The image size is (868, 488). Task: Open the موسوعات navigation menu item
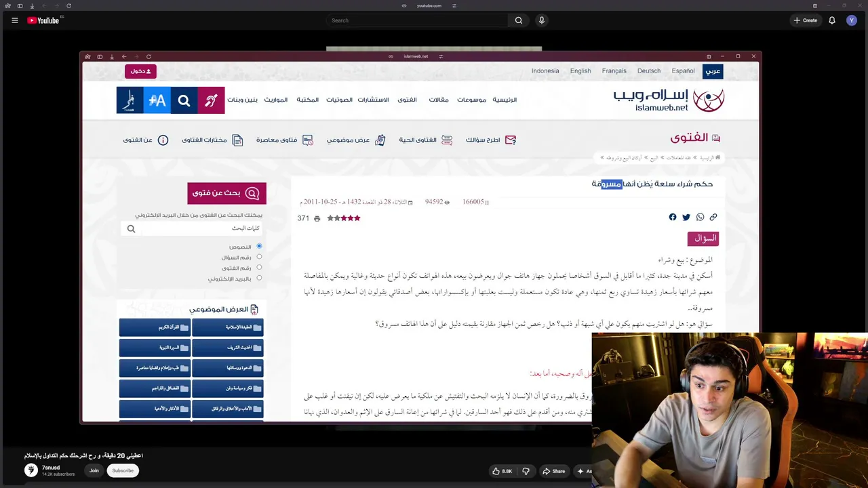(471, 100)
